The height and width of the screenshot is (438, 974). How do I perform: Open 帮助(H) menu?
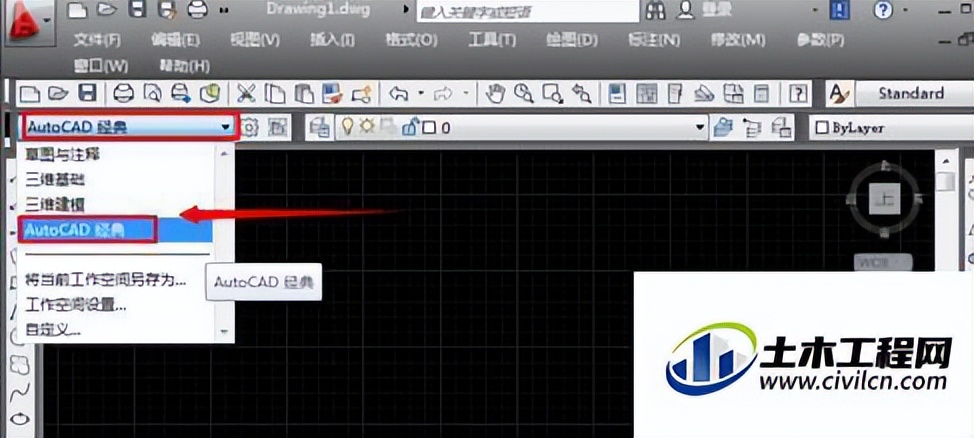[184, 65]
